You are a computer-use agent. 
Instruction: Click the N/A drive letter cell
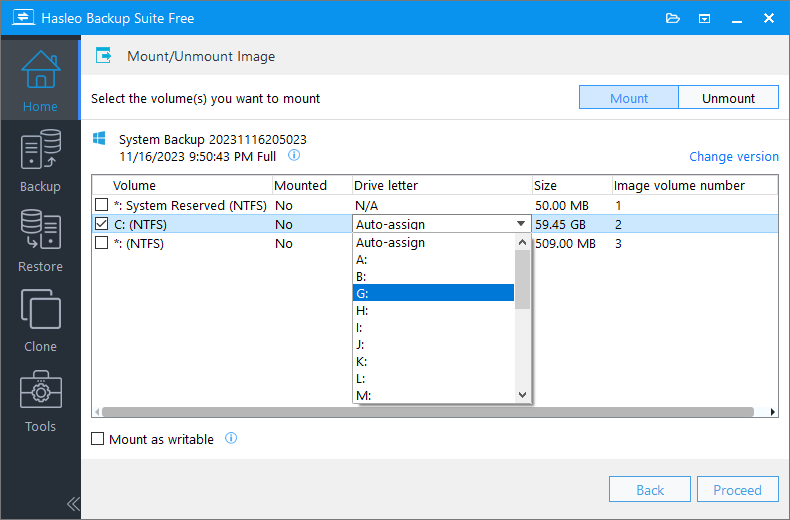pos(366,205)
